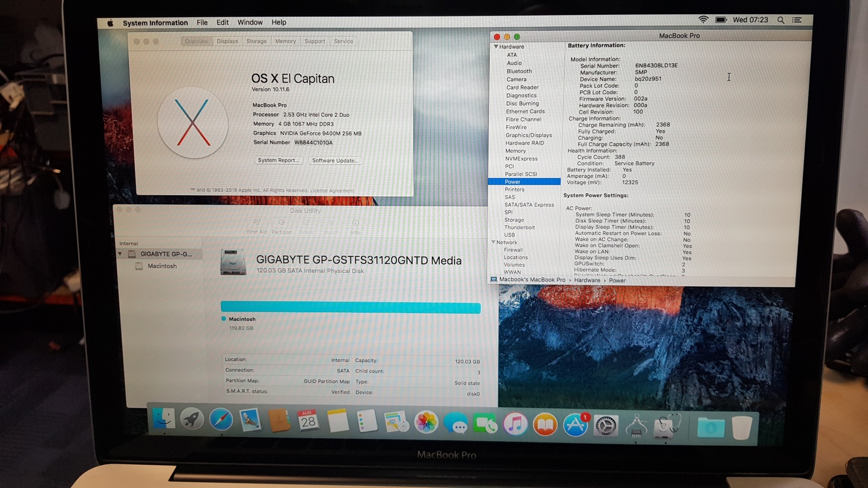The image size is (868, 488).
Task: Click System Report button
Action: click(x=278, y=160)
